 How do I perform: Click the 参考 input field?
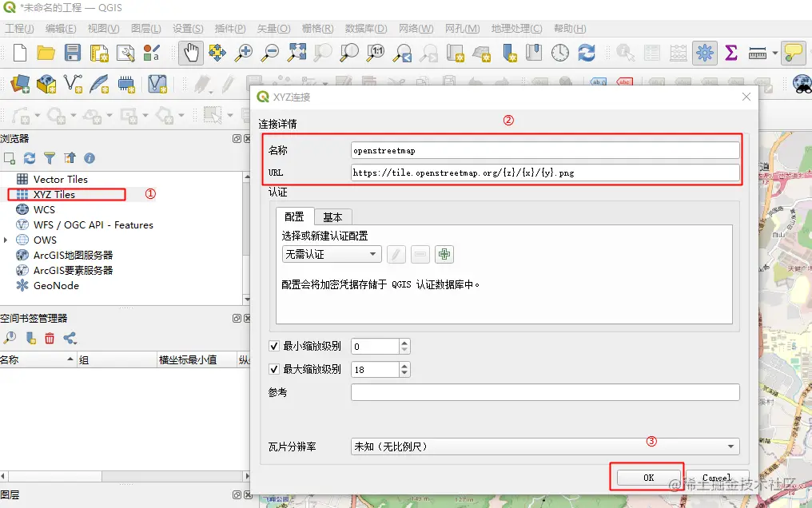point(545,392)
